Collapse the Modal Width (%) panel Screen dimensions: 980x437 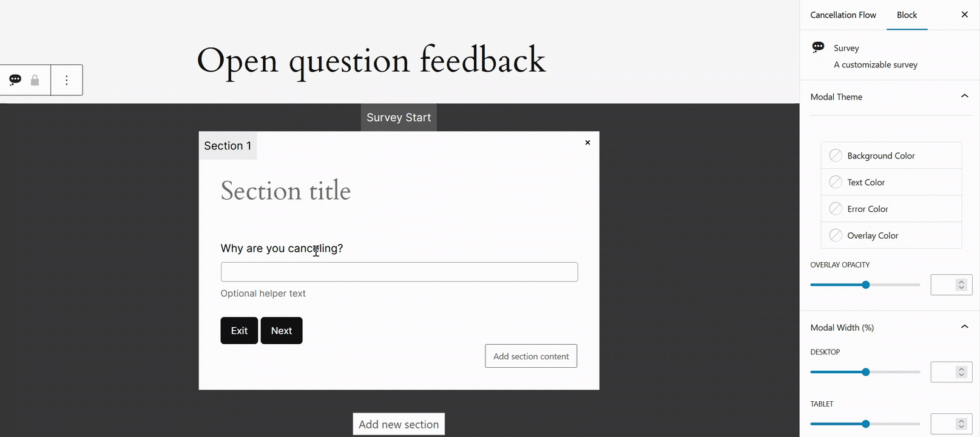[964, 327]
